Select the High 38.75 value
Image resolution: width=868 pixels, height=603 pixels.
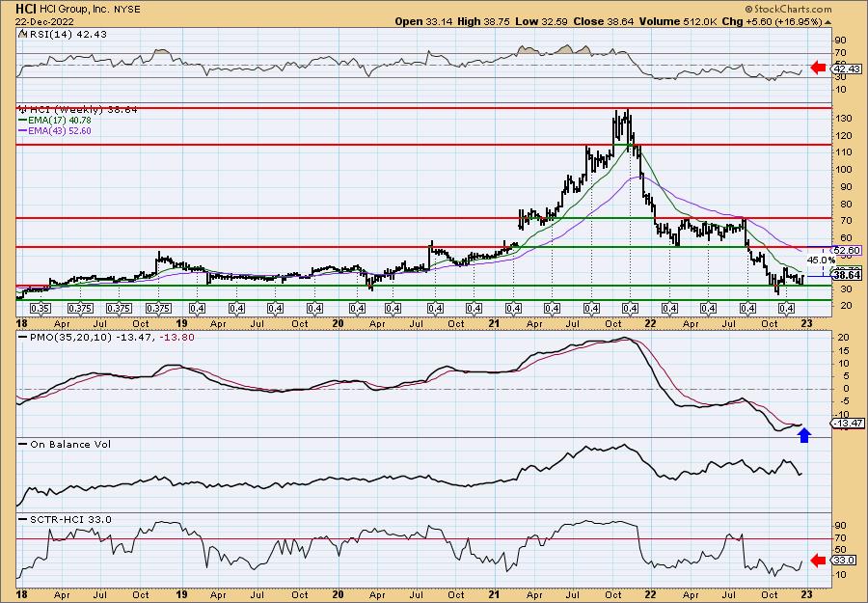(484, 21)
